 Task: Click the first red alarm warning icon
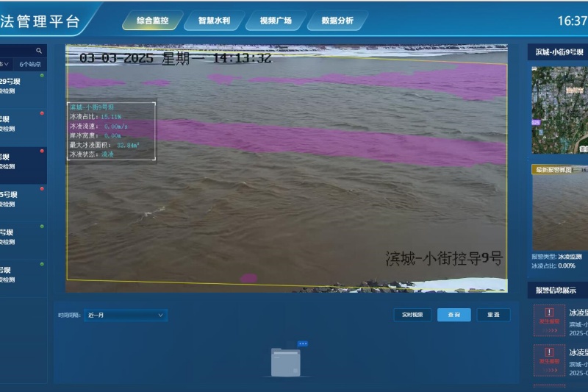coord(549,320)
